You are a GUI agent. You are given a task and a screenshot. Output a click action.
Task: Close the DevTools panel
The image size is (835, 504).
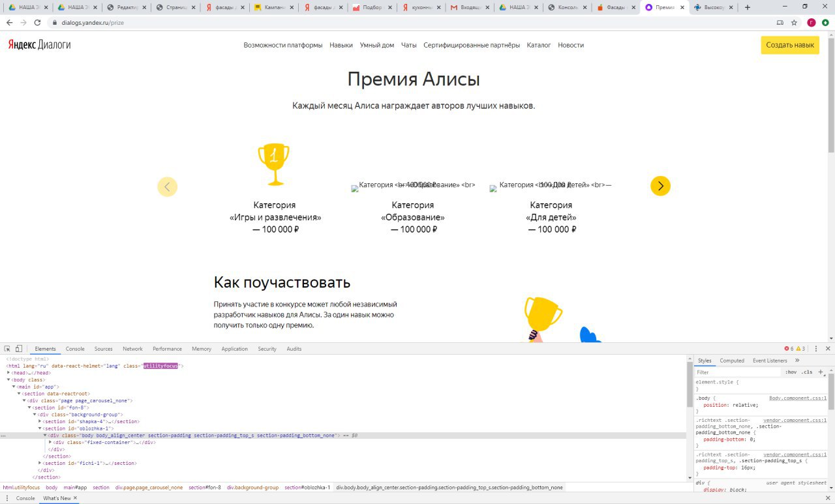[828, 349]
